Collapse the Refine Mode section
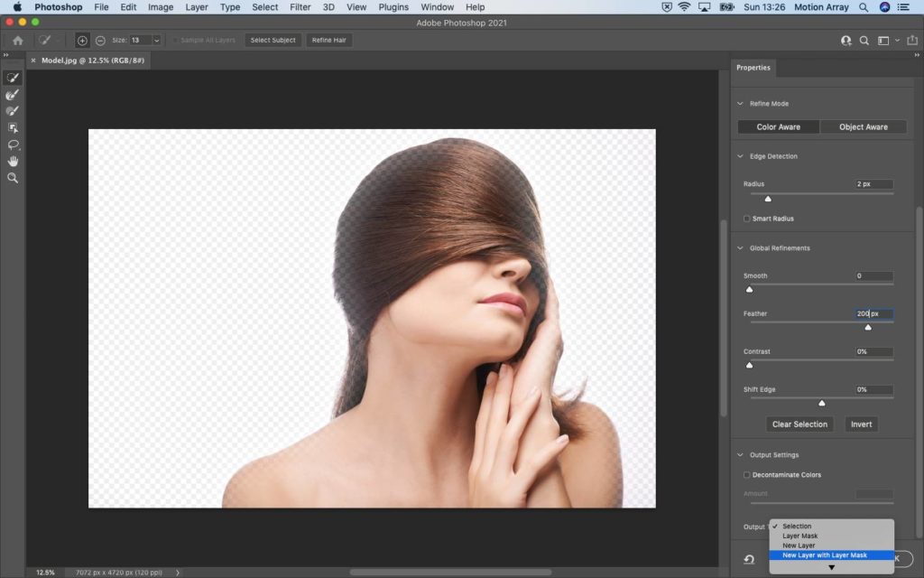 click(740, 104)
